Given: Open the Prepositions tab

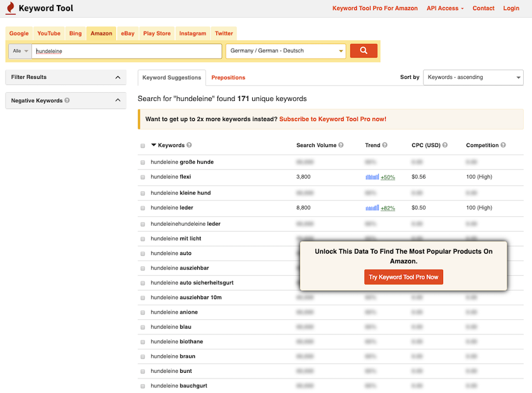Looking at the screenshot, I should tap(228, 78).
